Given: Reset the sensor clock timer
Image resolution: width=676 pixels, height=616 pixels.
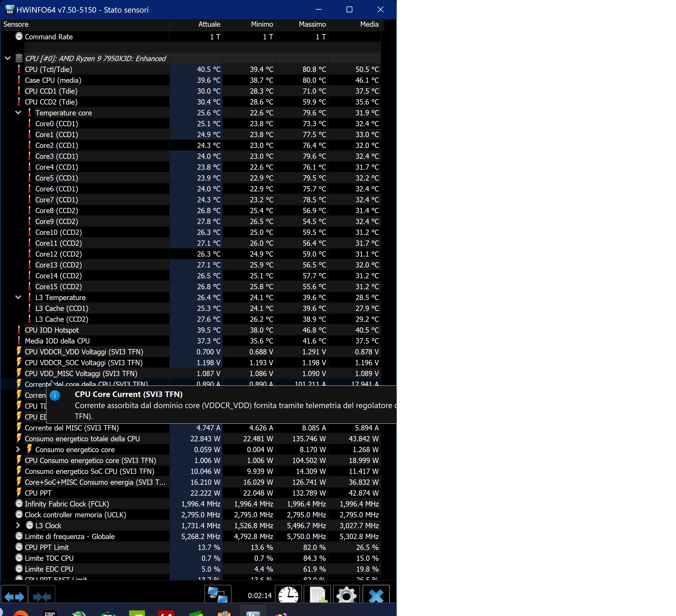Looking at the screenshot, I should point(288,595).
